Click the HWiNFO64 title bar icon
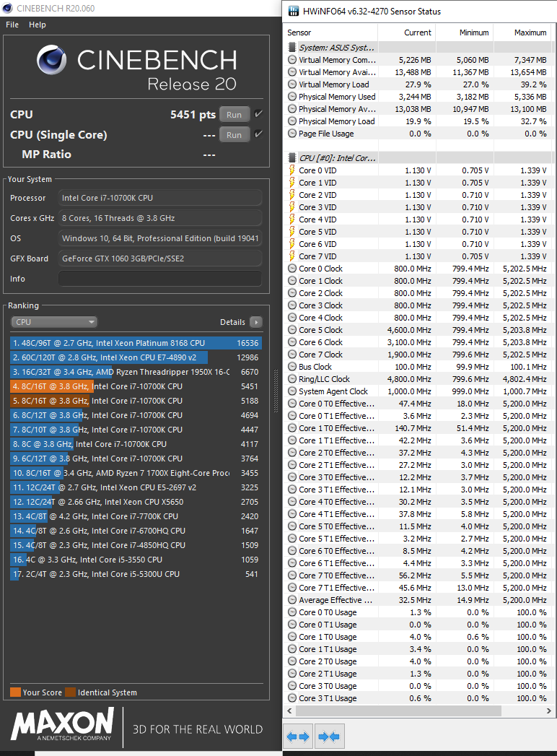The image size is (557, 756). (294, 11)
